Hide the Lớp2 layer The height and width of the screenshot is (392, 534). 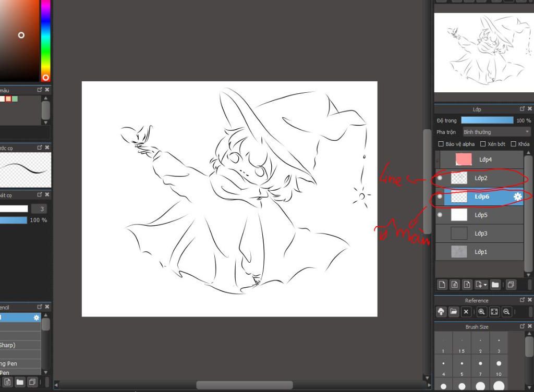(440, 178)
